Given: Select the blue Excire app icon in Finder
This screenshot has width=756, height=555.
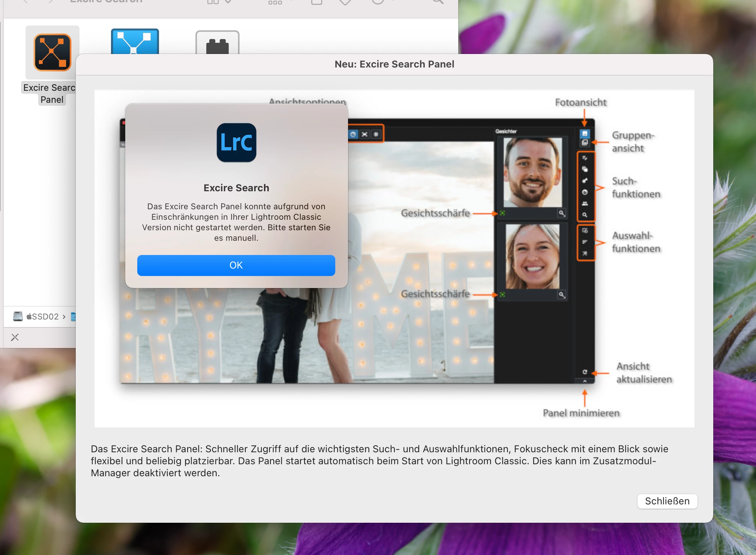Looking at the screenshot, I should 135,42.
